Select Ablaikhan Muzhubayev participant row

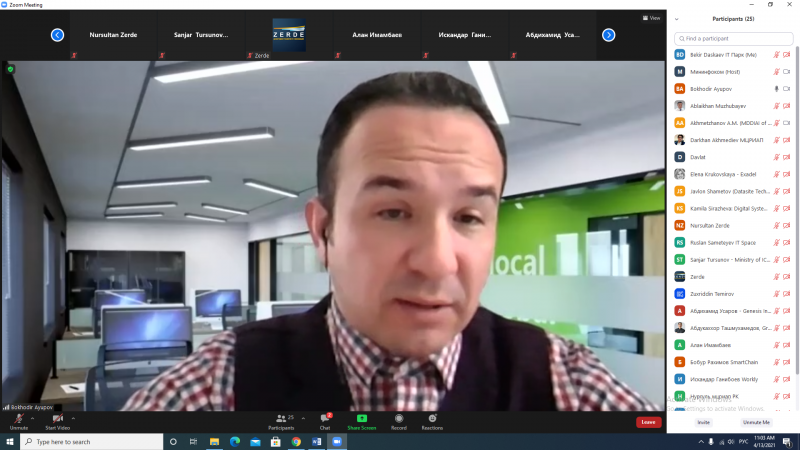[x=732, y=106]
